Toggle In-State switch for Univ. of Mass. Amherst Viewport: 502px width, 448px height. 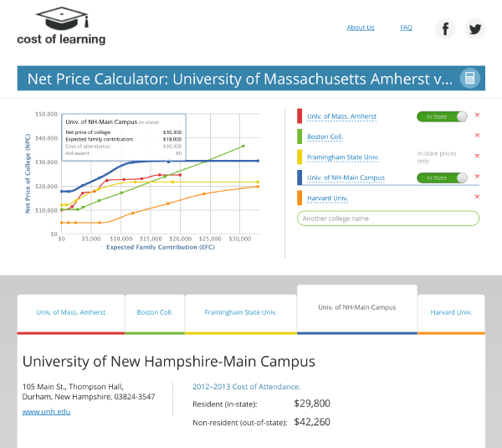443,116
